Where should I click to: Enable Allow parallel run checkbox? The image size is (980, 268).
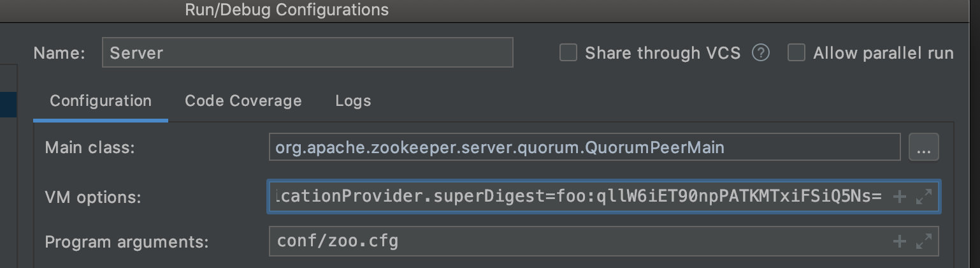[796, 52]
